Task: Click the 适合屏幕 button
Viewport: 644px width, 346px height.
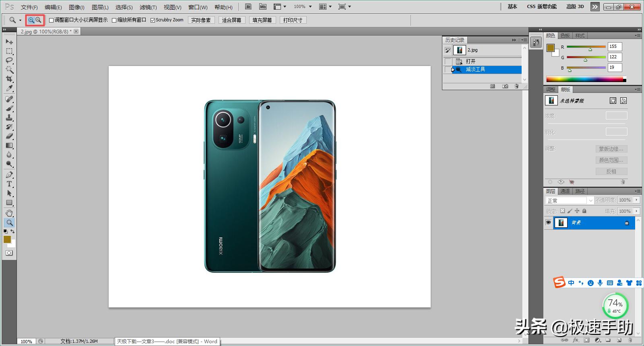Action: coord(231,20)
